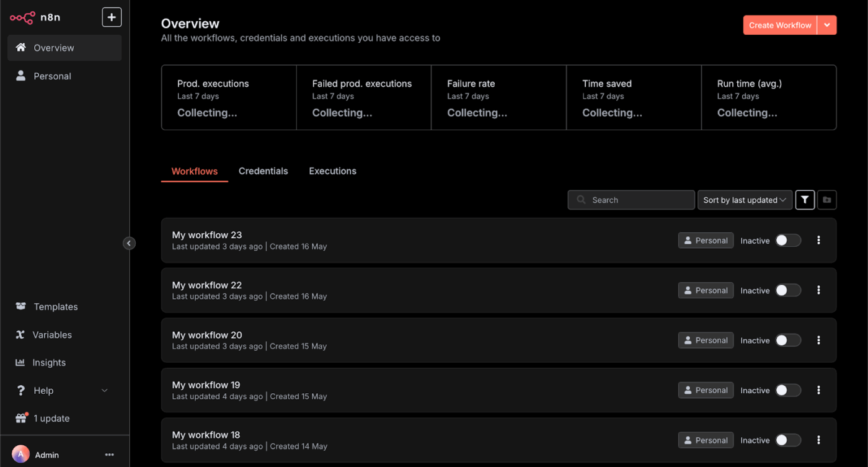Click the plus icon beside n8n logo
The width and height of the screenshot is (868, 467).
pos(112,17)
